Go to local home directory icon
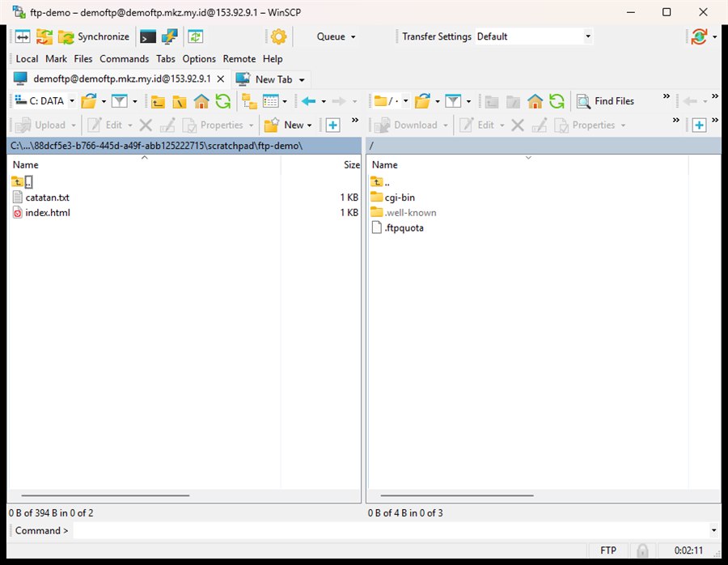This screenshot has width=728, height=565. [x=201, y=101]
